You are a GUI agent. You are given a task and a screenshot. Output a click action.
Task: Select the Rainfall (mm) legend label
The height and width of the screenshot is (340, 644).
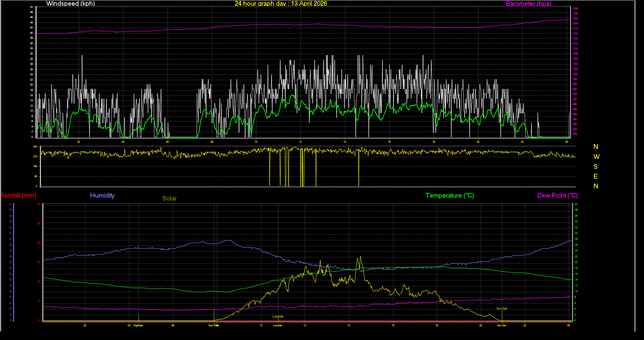coord(18,196)
